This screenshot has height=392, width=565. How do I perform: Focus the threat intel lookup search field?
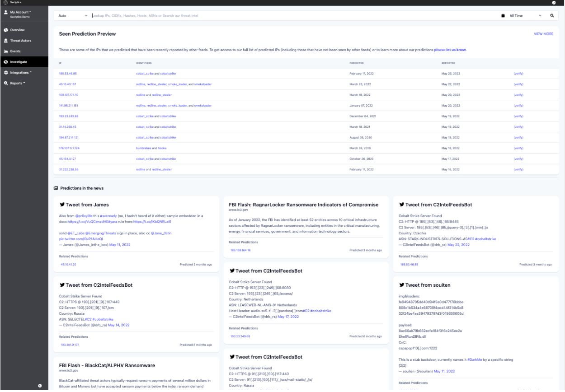tap(294, 16)
